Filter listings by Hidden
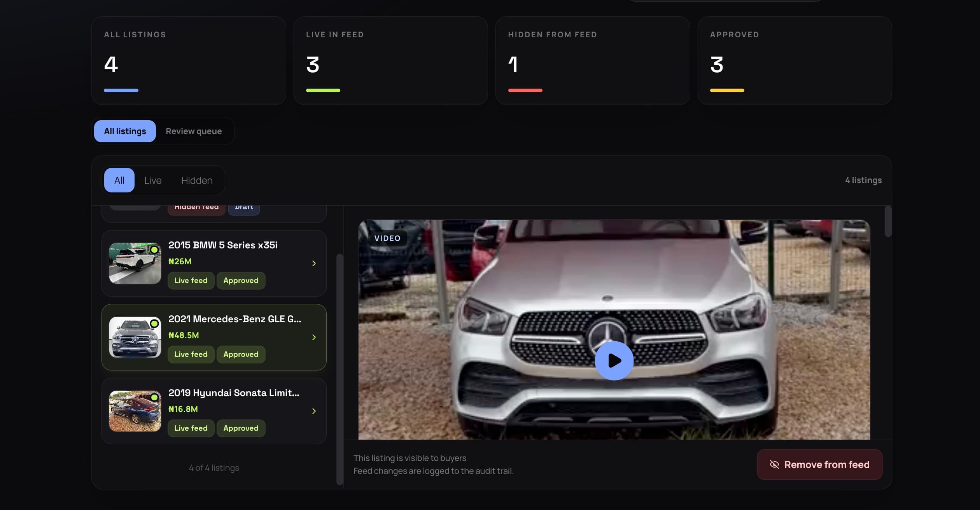This screenshot has width=980, height=510. pos(197,180)
